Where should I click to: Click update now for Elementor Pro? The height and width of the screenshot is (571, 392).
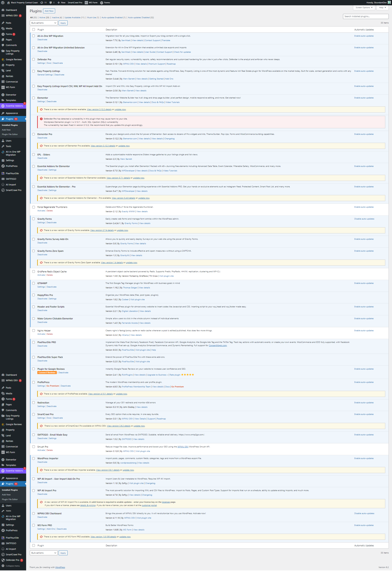pos(124,146)
